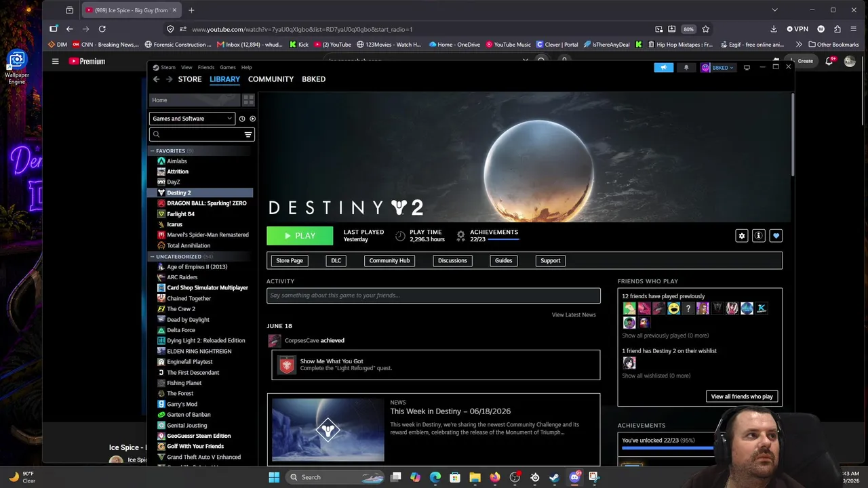Open the Friends menu in Steam
The image size is (868, 488).
pyautogui.click(x=206, y=67)
